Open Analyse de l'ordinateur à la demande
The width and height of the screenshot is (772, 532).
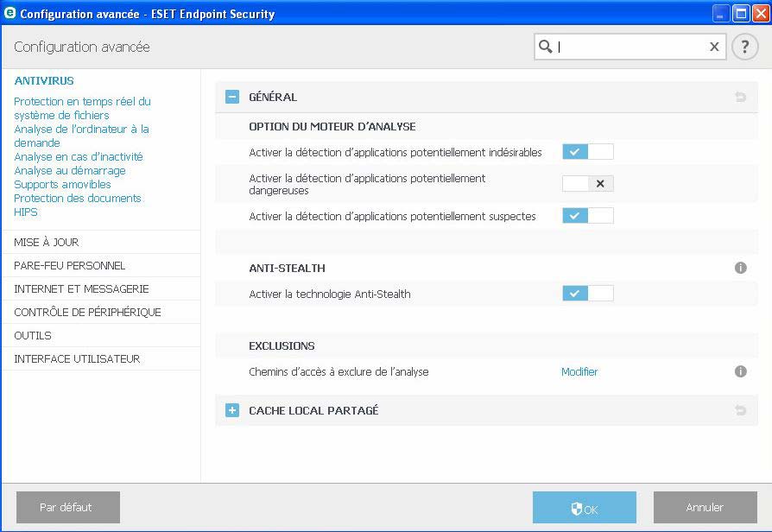coord(81,136)
